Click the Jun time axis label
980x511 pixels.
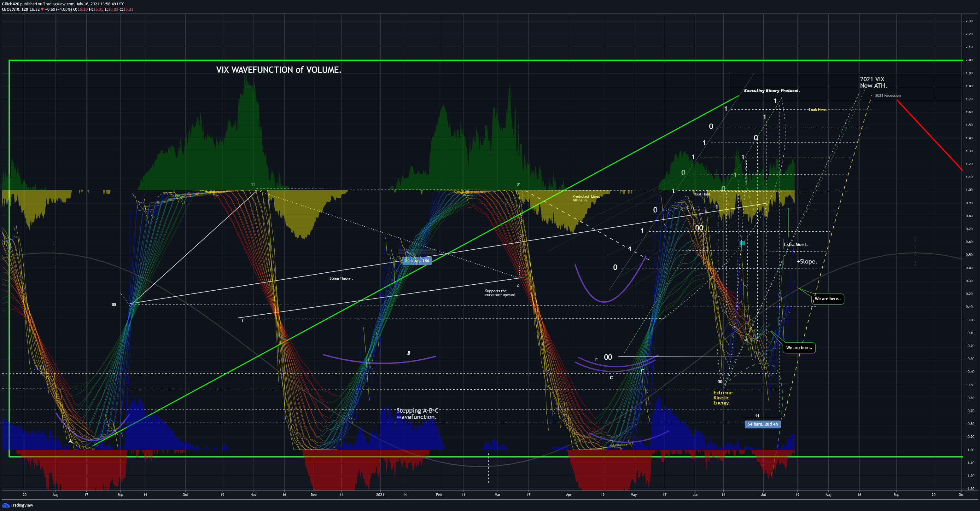pyautogui.click(x=696, y=495)
